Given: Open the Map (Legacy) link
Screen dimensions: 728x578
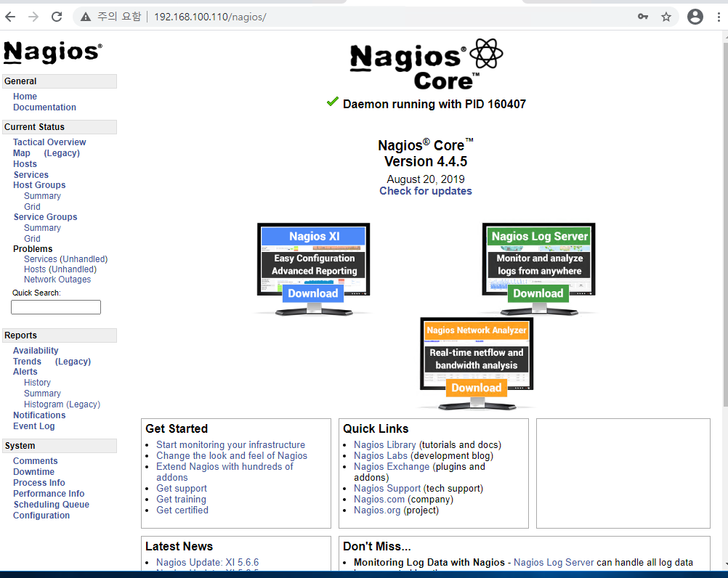Looking at the screenshot, I should [x=62, y=153].
